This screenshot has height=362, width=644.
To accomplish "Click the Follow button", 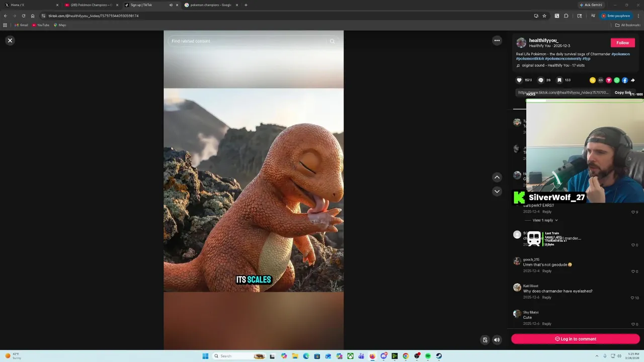I will click(x=622, y=43).
